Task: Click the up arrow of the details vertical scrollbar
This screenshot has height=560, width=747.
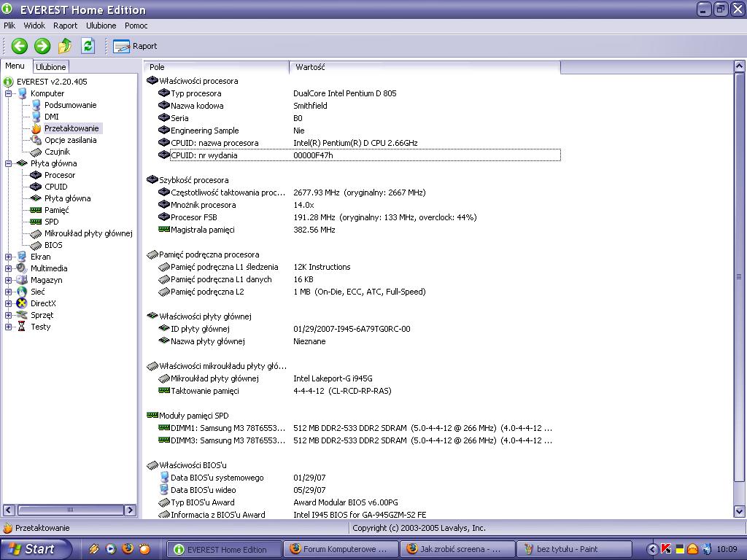Action: [739, 66]
